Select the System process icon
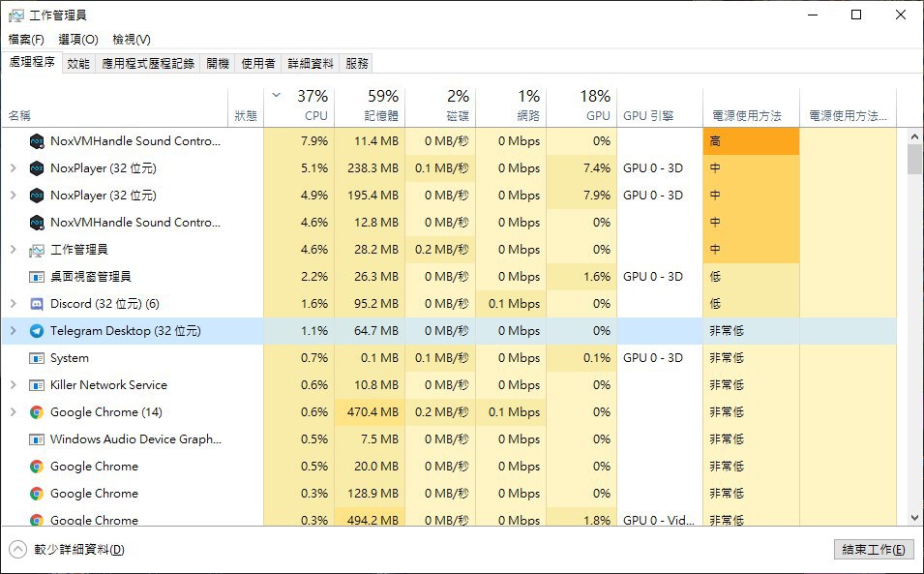This screenshot has height=574, width=924. click(x=37, y=358)
